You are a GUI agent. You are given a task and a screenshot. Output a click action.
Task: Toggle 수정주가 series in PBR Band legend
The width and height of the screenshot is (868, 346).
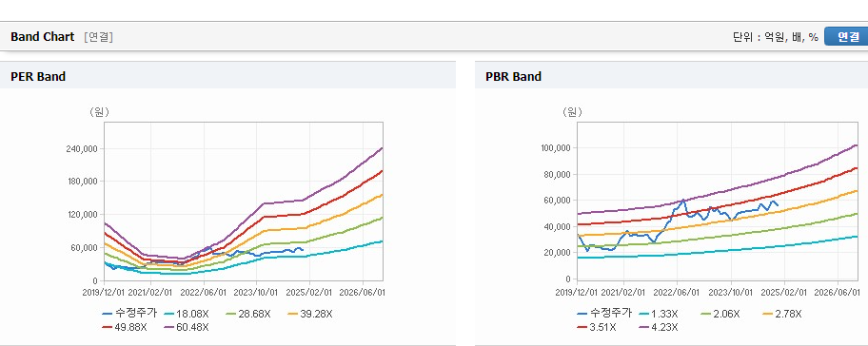coord(604,314)
